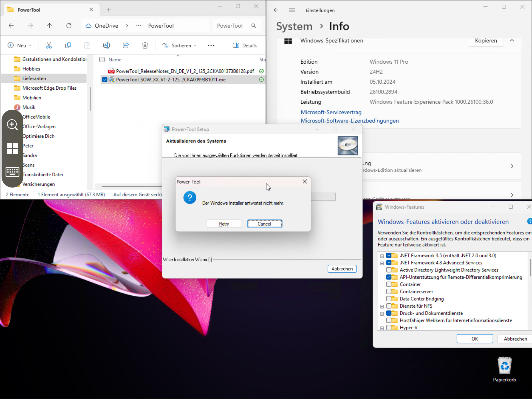The height and width of the screenshot is (399, 532).
Task: Click the magnifier zoom icon on floating toolbar
Action: pos(12,125)
